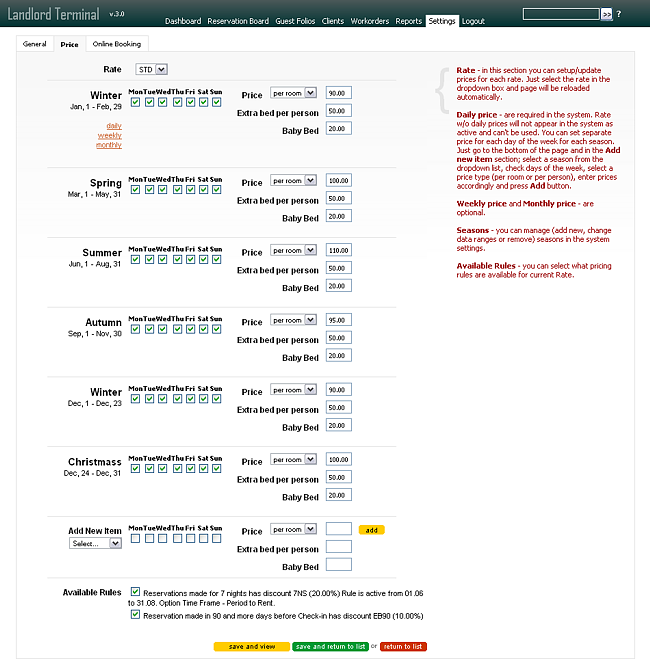Open Spring per room price type dropdown
This screenshot has width=650, height=668.
(x=293, y=181)
